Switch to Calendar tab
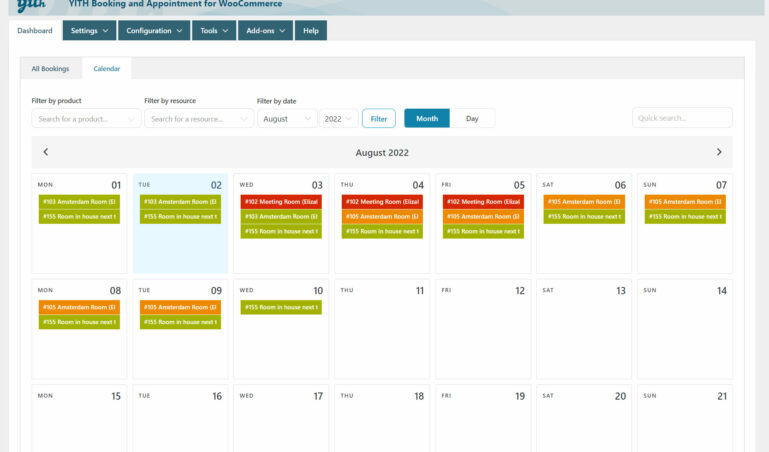 (107, 69)
